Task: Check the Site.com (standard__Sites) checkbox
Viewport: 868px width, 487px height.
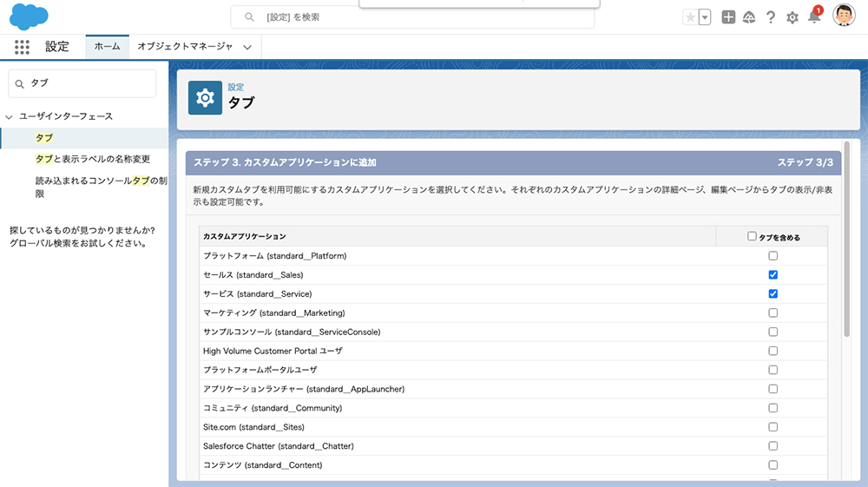Action: point(773,427)
